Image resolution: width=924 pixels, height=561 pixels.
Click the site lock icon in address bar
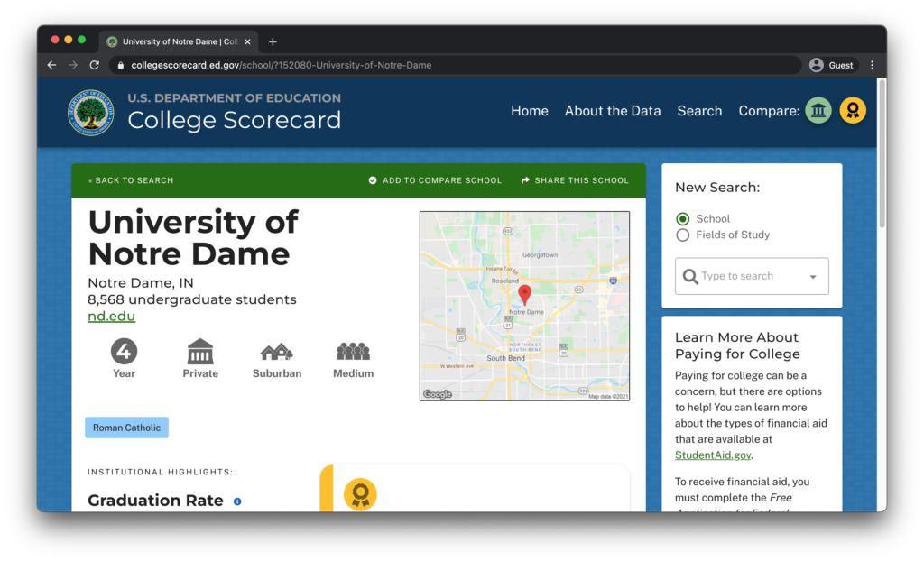(121, 66)
